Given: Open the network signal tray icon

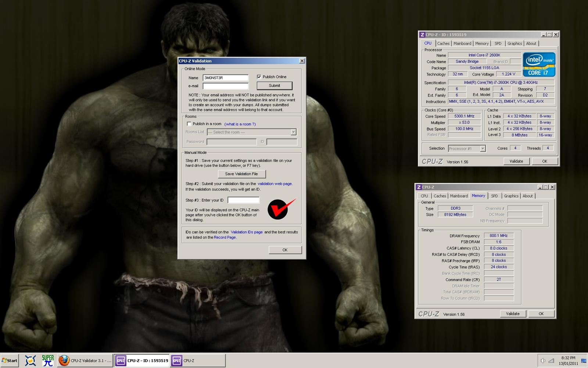Looking at the screenshot, I should (551, 361).
